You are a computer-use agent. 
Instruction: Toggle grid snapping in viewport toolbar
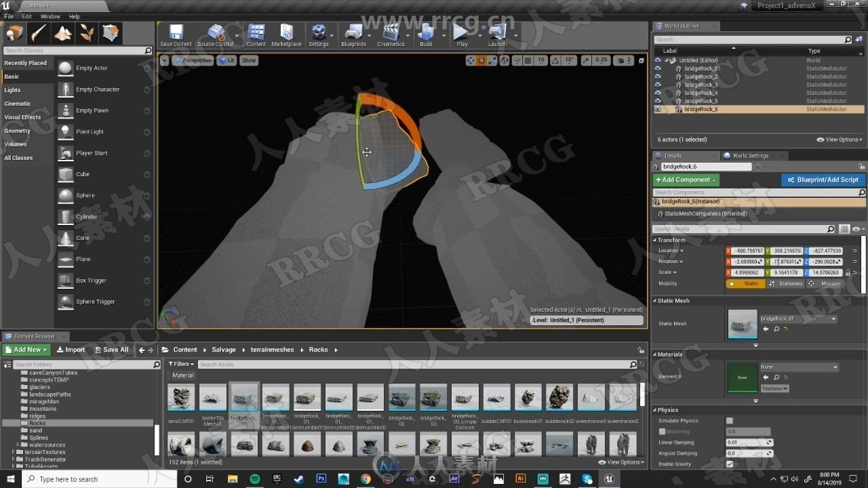(x=528, y=60)
